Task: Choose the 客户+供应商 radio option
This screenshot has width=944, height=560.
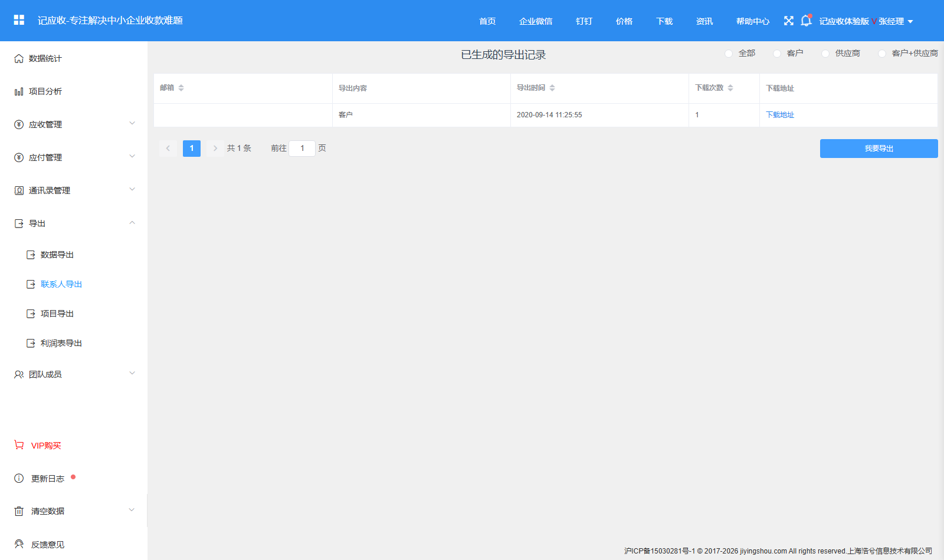Action: click(882, 54)
